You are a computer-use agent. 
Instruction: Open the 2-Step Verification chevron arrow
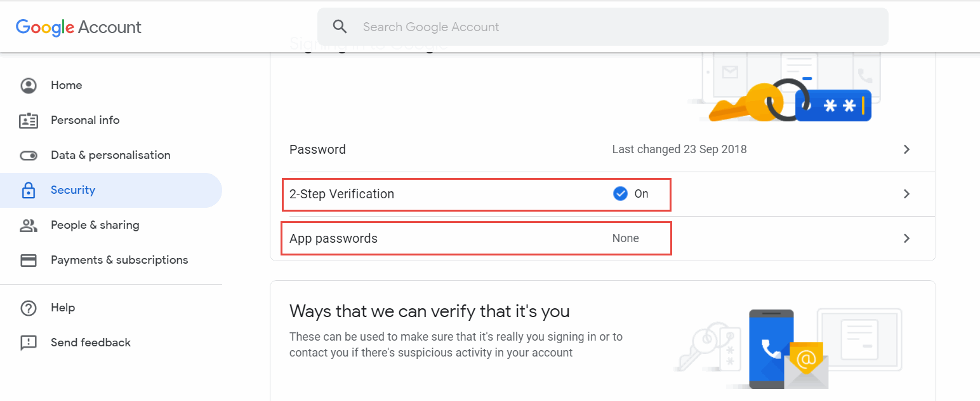[x=907, y=194]
